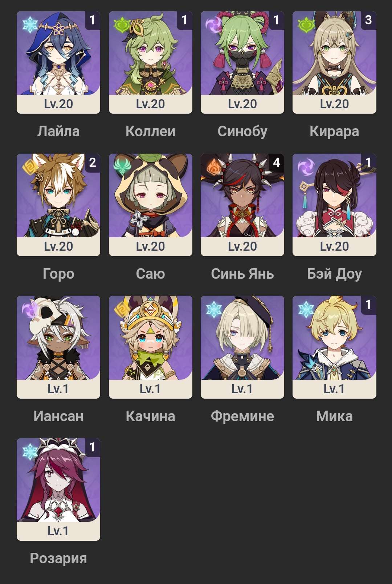Click the Geo element icon on Горо's card
The image size is (392, 584).
[30, 168]
